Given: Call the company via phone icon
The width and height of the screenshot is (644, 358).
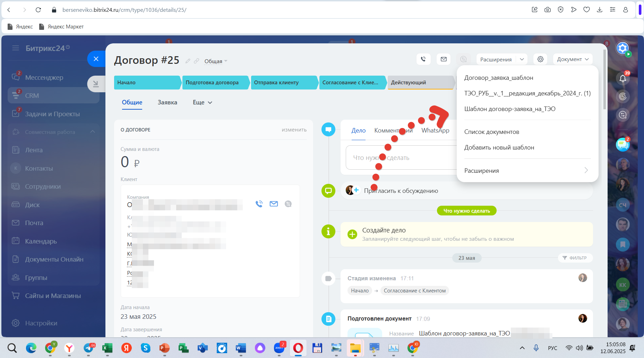Looking at the screenshot, I should tap(259, 204).
